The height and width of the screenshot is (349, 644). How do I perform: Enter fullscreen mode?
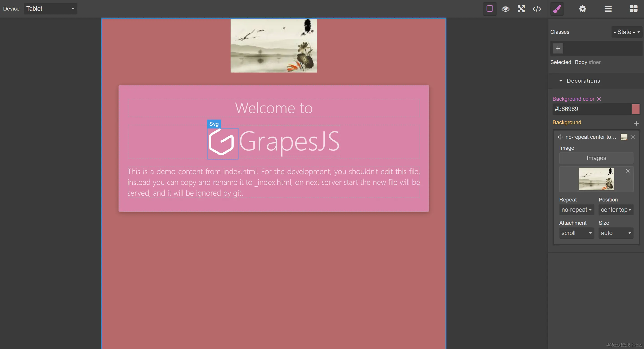click(521, 9)
